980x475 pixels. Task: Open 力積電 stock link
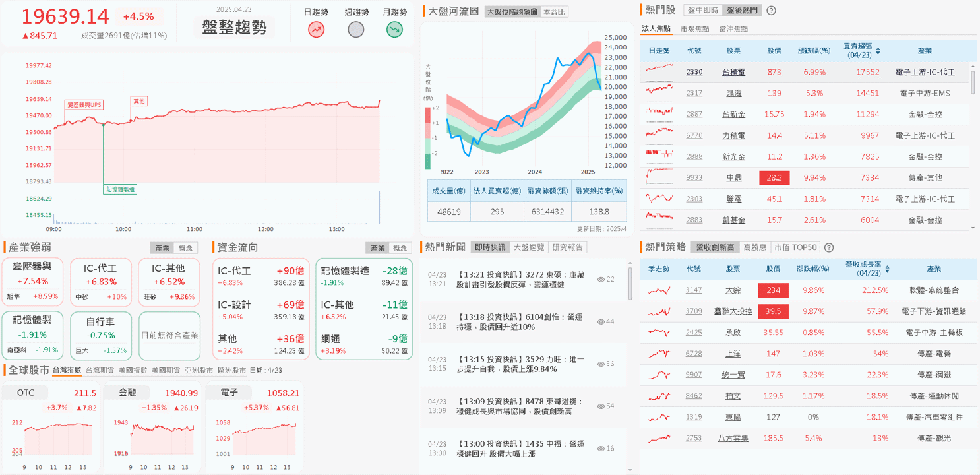[733, 135]
